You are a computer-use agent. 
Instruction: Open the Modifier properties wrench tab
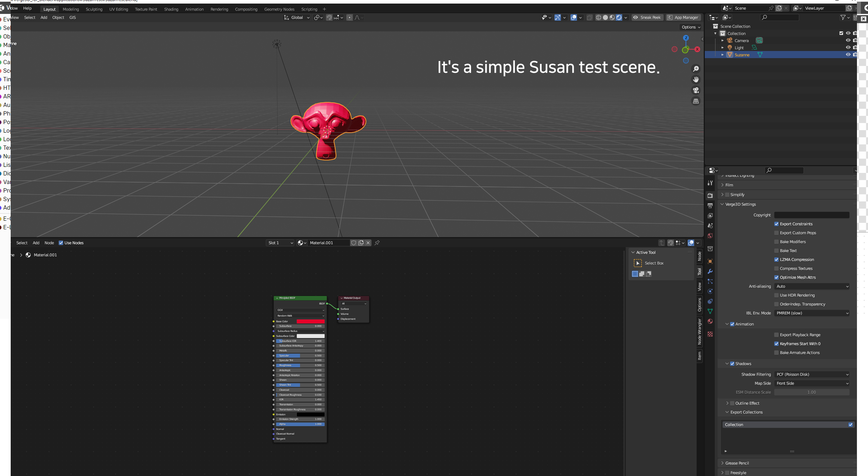pos(710,271)
